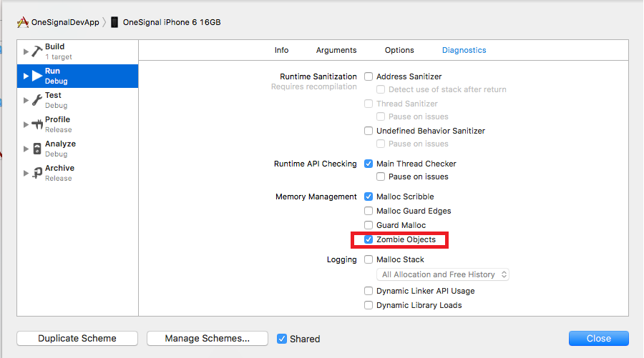Click the Memory Management label
Screen dimensions: 644x358
[316, 197]
